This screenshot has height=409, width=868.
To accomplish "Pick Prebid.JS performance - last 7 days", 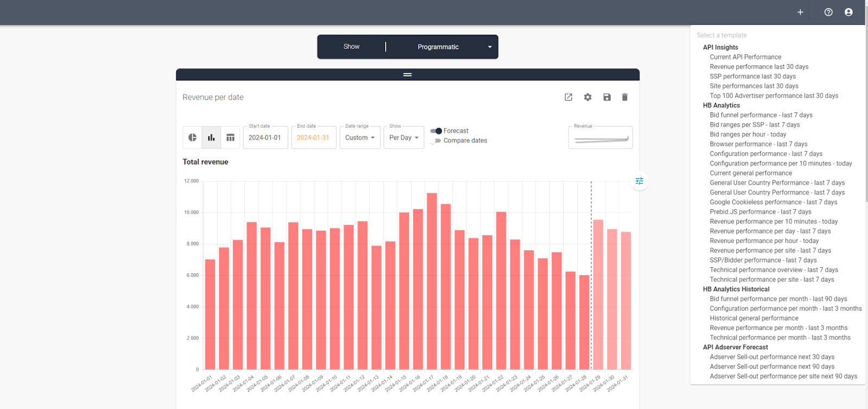I will pyautogui.click(x=761, y=212).
